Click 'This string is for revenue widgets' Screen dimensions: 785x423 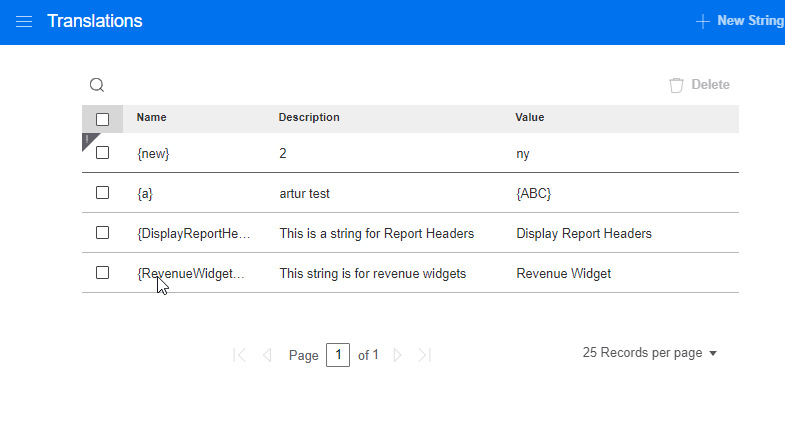click(x=372, y=274)
